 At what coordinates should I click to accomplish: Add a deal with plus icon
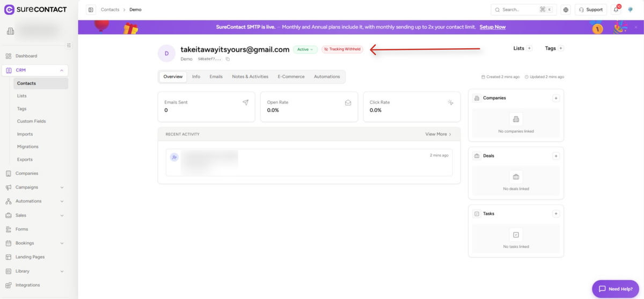point(556,156)
